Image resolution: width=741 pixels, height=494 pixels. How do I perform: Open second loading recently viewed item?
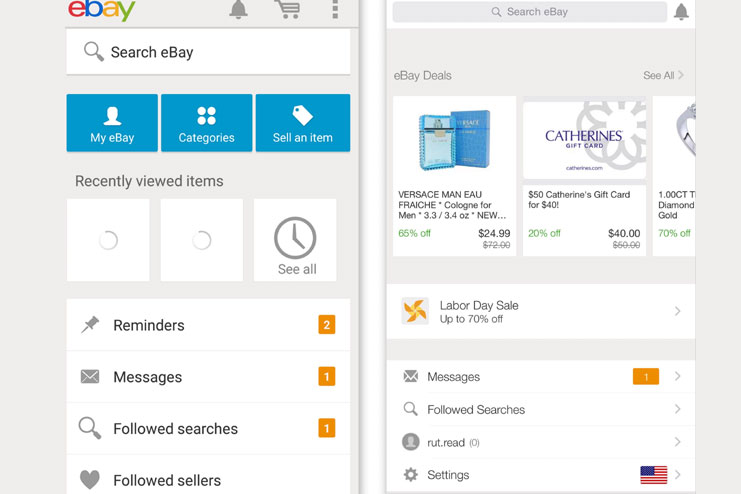pyautogui.click(x=202, y=240)
